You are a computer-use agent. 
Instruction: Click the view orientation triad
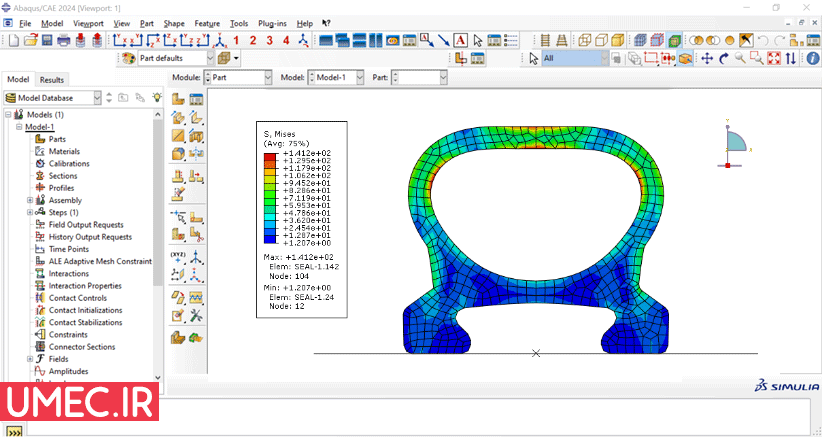[733, 144]
